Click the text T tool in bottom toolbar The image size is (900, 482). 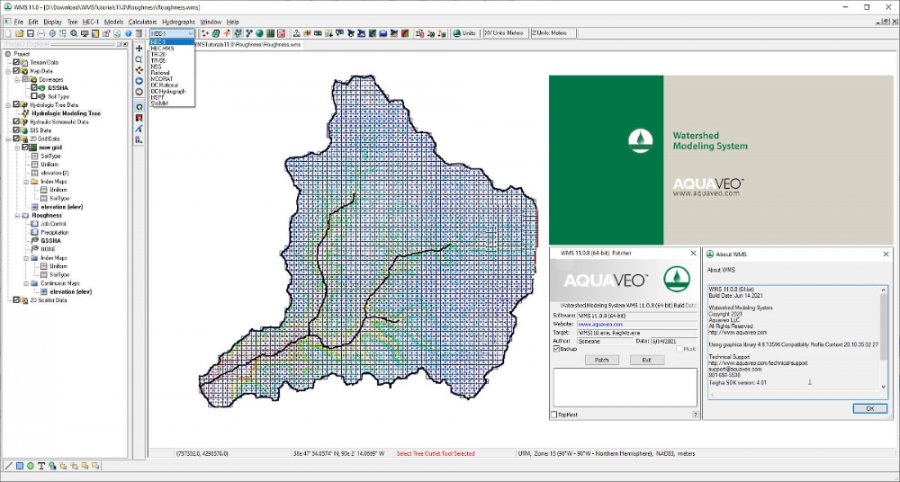click(41, 465)
